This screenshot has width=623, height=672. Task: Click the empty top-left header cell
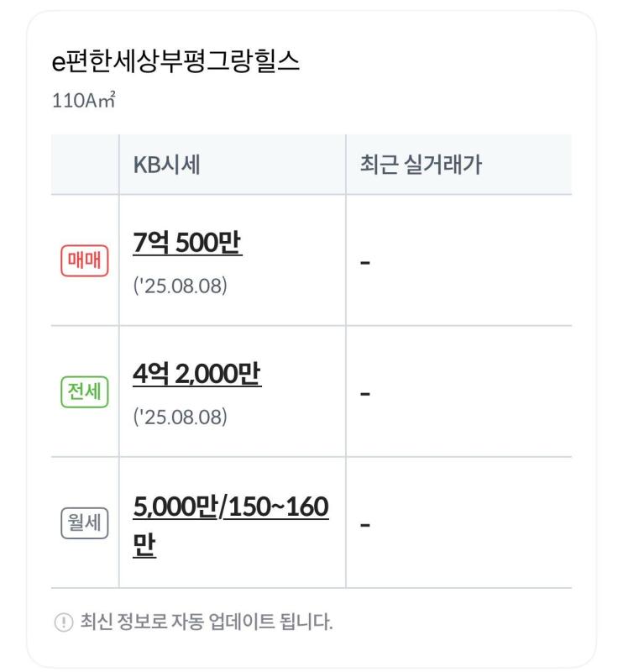tap(85, 165)
